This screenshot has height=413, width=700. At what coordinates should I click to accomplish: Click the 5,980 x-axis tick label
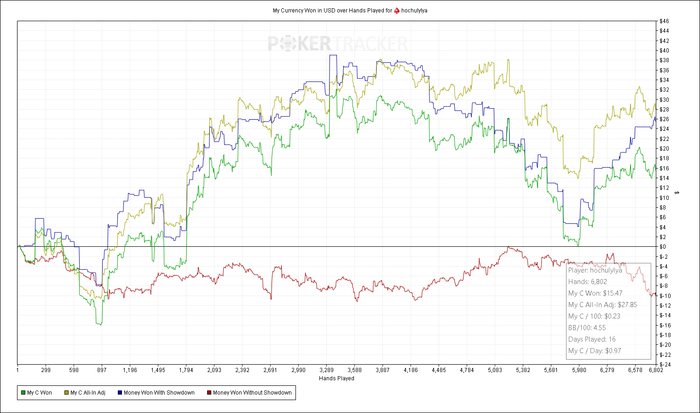coord(579,370)
